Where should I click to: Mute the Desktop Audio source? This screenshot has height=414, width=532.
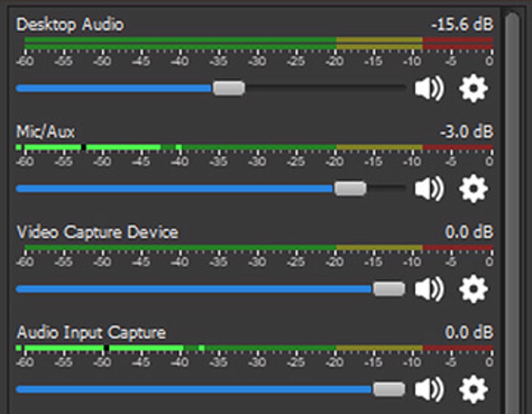pyautogui.click(x=429, y=88)
